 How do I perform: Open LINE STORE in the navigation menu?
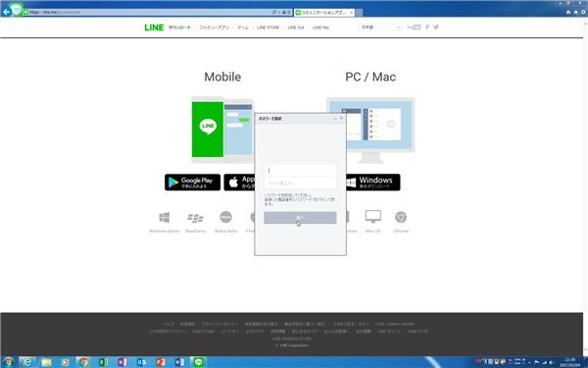[x=268, y=27]
